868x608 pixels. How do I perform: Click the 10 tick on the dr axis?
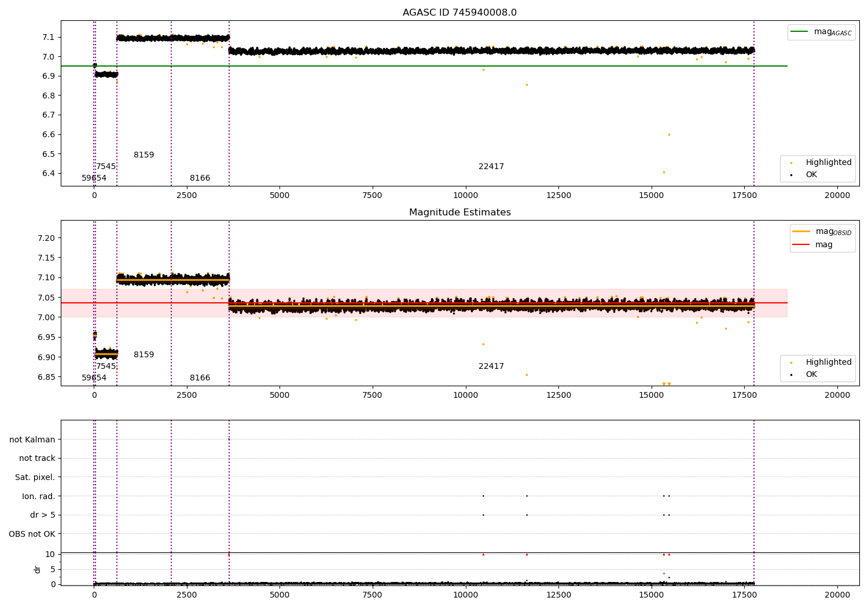[50, 554]
